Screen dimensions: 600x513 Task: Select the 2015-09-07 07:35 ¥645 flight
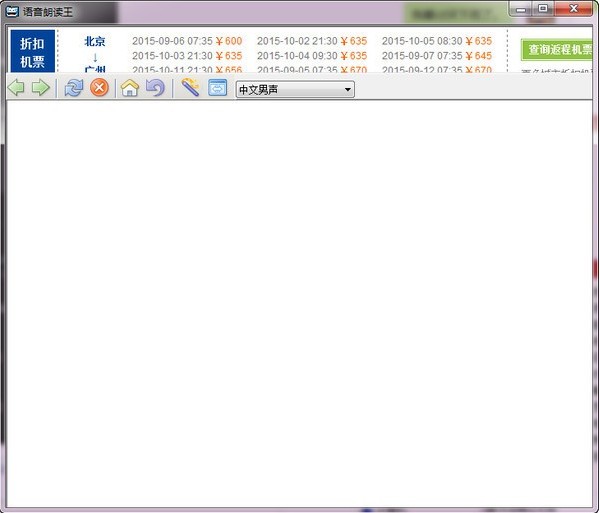[x=437, y=56]
